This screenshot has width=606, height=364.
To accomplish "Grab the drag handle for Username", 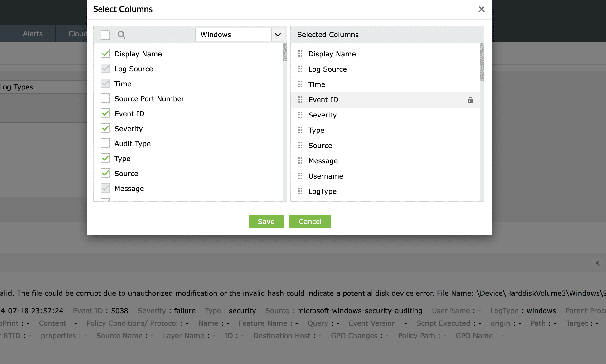I will tap(300, 176).
